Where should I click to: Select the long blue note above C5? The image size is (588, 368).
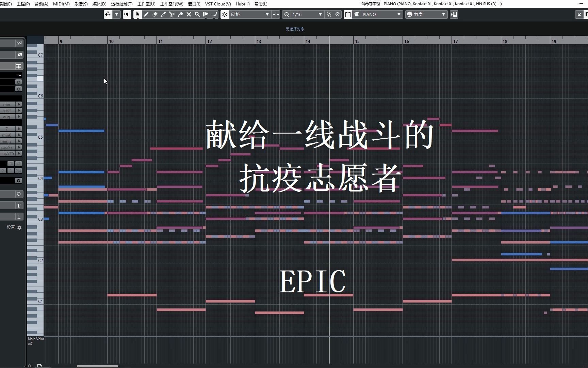pos(81,131)
